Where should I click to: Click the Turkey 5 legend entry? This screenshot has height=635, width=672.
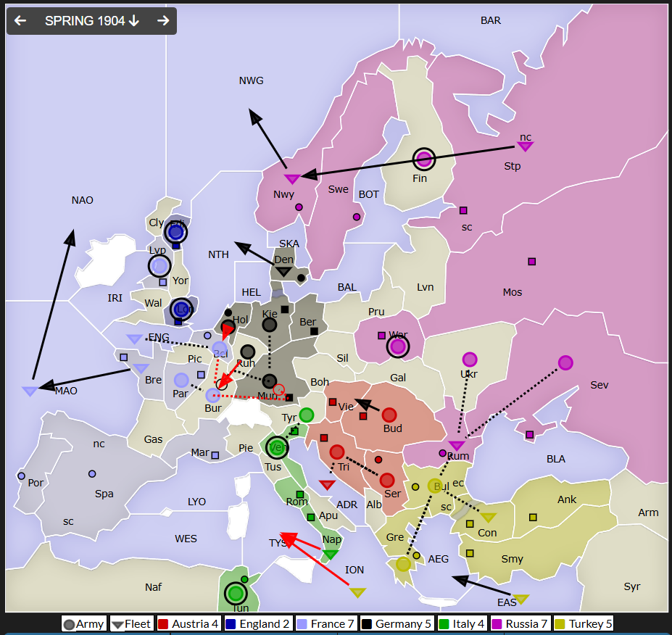click(x=584, y=623)
